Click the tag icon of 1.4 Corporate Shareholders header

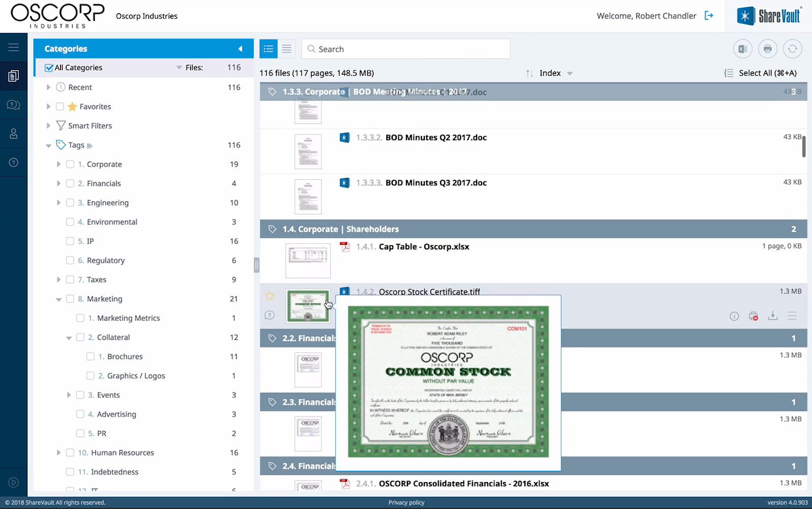click(x=272, y=229)
